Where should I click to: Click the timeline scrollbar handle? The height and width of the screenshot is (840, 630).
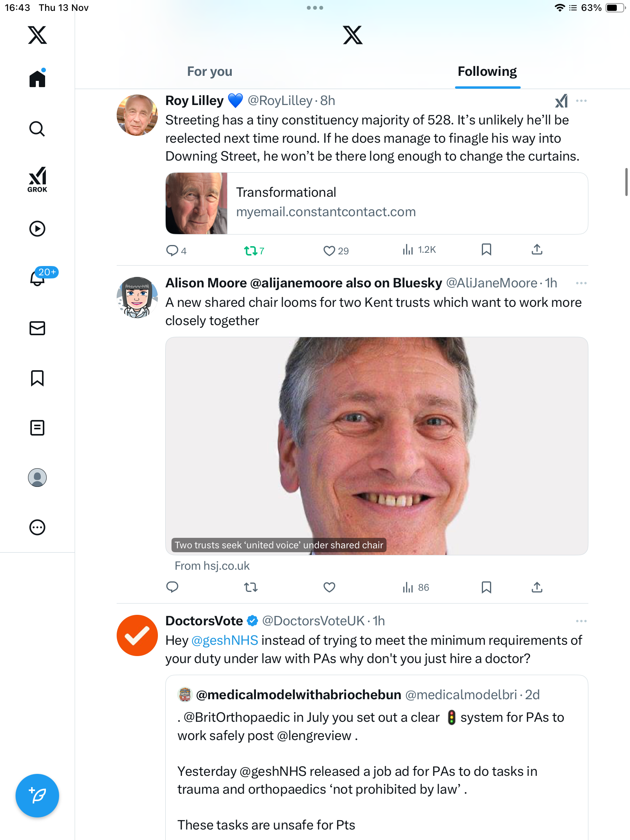[x=626, y=182]
